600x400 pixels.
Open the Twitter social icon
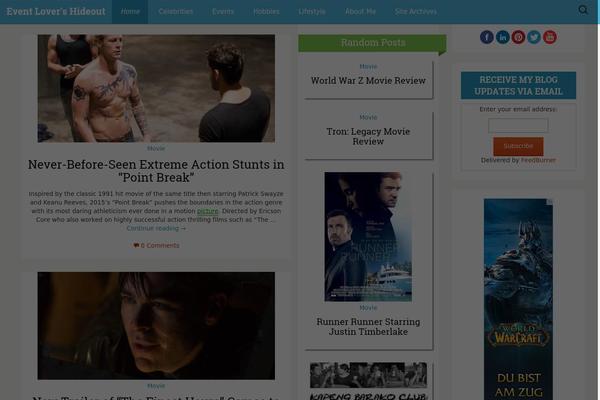tap(534, 37)
